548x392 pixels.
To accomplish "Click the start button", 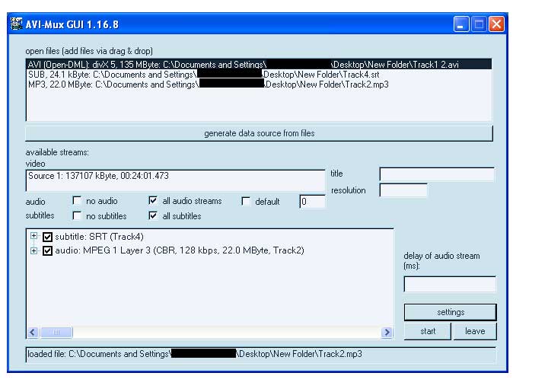I will pos(428,331).
